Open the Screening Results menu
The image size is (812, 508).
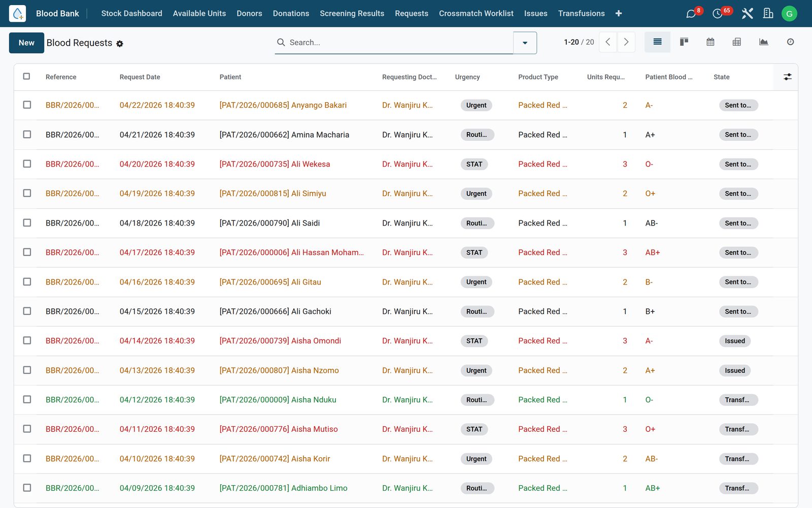352,14
